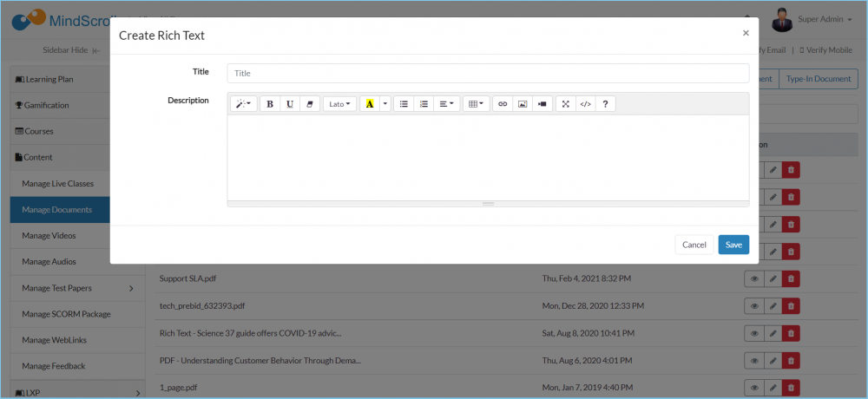Open the paragraph alignment dropdown

click(447, 104)
